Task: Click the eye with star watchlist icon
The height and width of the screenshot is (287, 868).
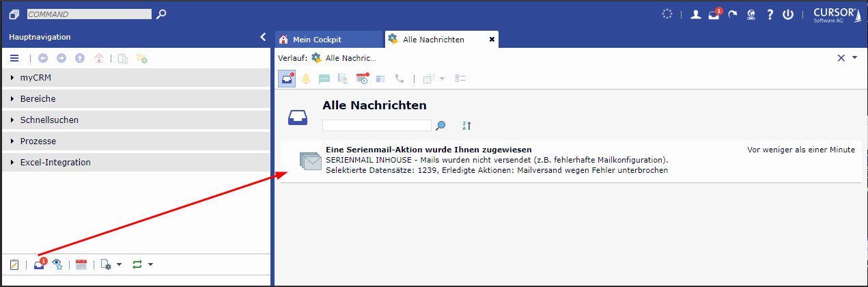Action: point(58,265)
